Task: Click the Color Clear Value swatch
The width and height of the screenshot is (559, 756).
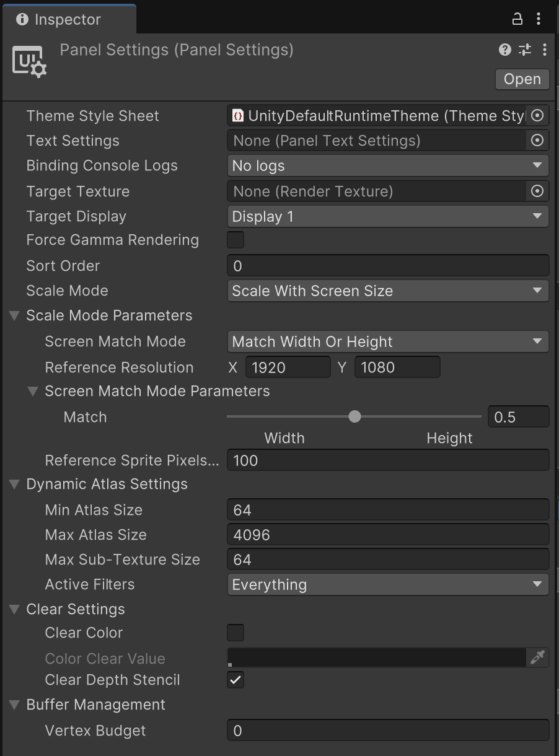Action: tap(376, 657)
